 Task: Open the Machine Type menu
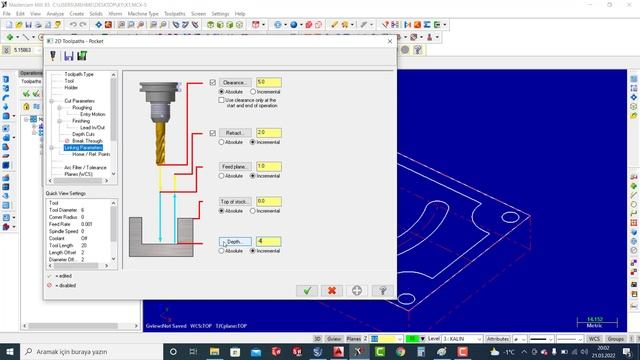143,14
